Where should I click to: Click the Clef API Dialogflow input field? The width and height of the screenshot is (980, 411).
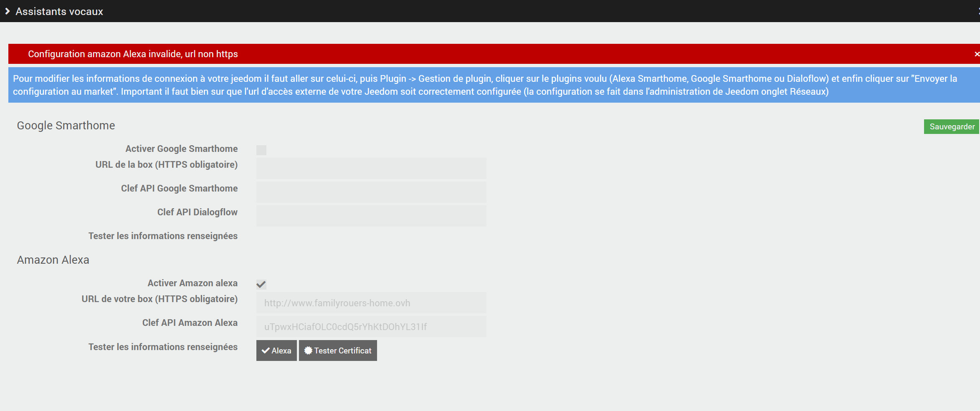371,216
